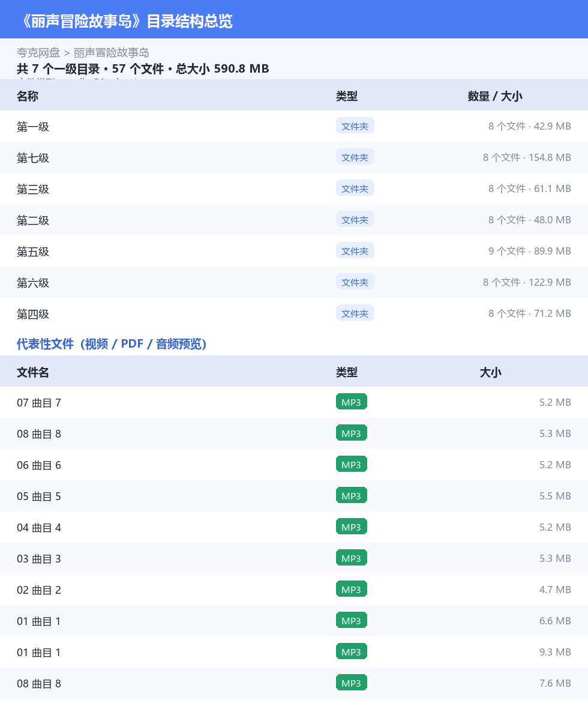Select the 5.5 MB size value
588x718 pixels.
click(x=555, y=496)
